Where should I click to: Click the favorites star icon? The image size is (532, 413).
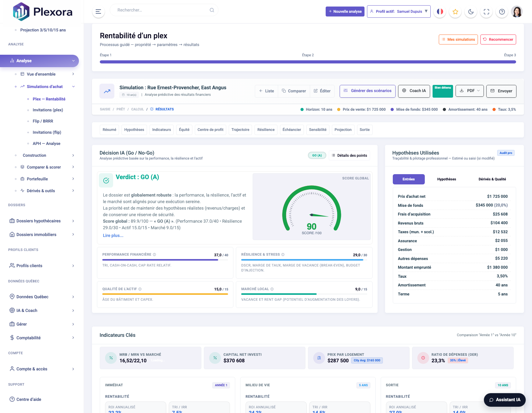[x=455, y=12]
